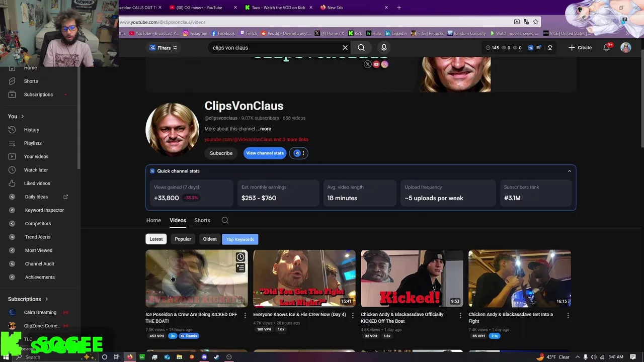Open Channel Audit in sidebar
This screenshot has width=644, height=362.
tap(39, 263)
